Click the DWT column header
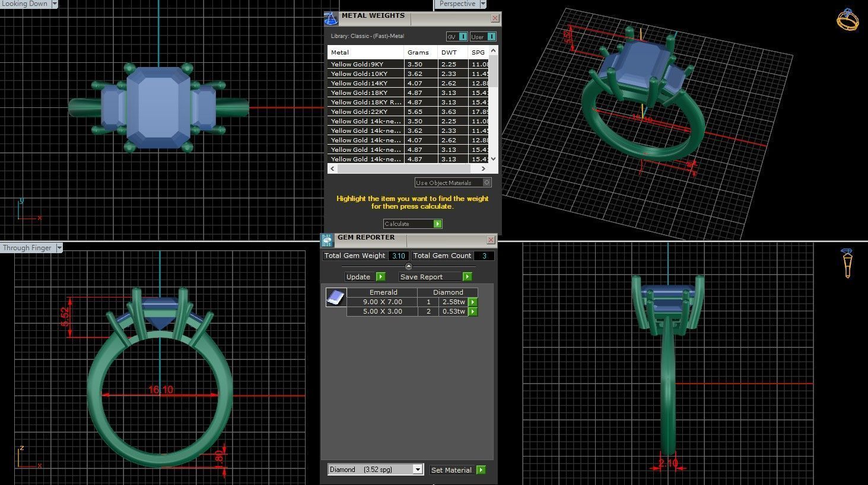The width and height of the screenshot is (868, 485). pyautogui.click(x=453, y=52)
